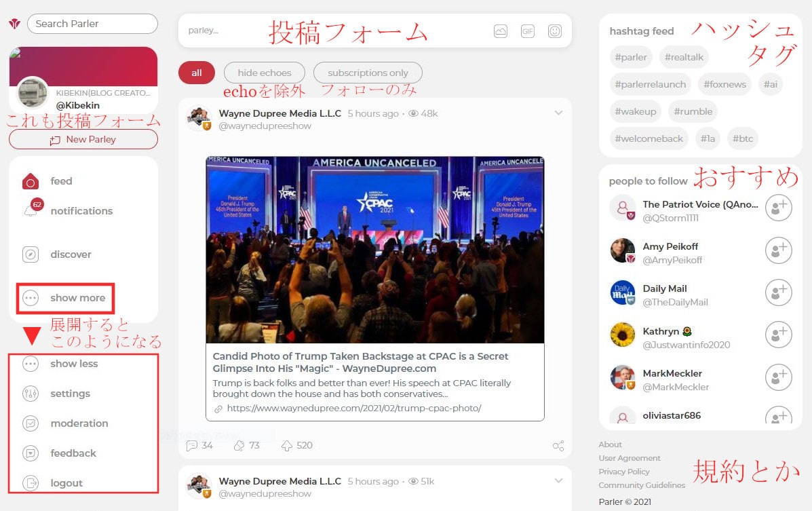Viewport: 812px width, 511px height.
Task: Open the CPAC article photo
Action: pyautogui.click(x=375, y=250)
